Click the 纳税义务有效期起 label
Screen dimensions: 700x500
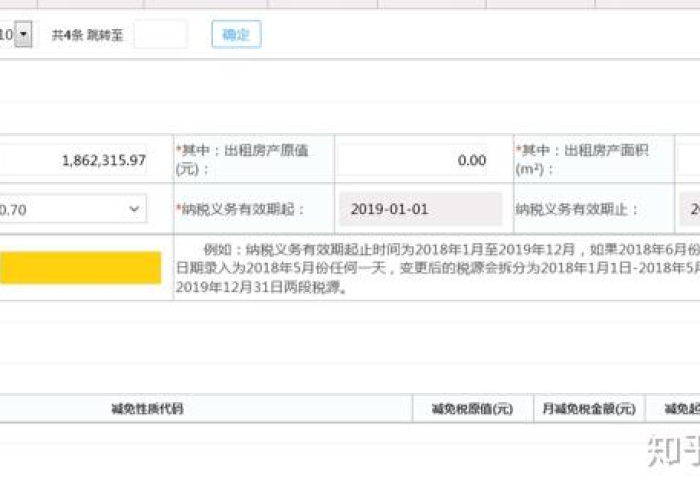tap(240, 209)
